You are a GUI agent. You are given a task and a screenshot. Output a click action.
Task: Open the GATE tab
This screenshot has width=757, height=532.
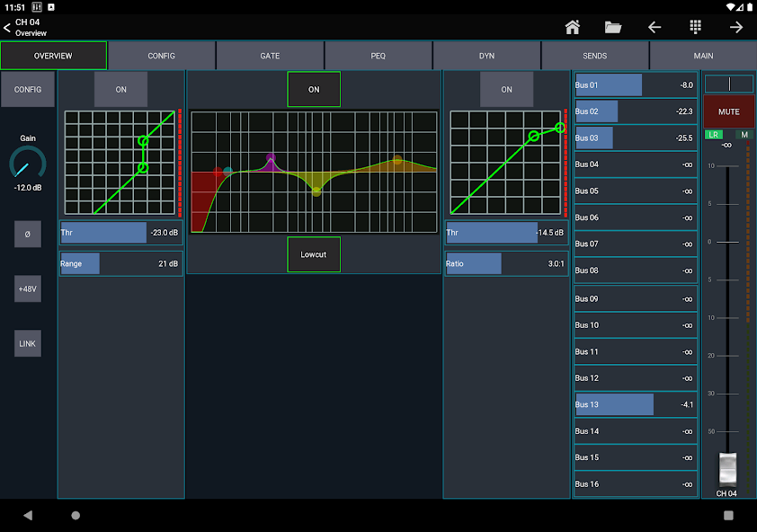pos(270,56)
